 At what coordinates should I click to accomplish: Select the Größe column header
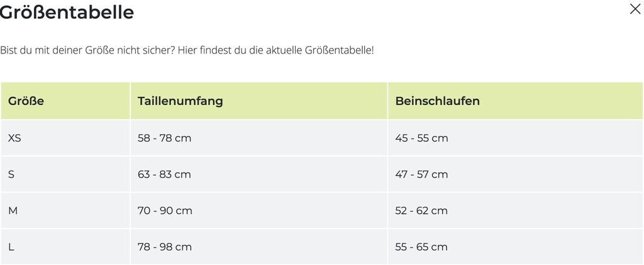26,101
